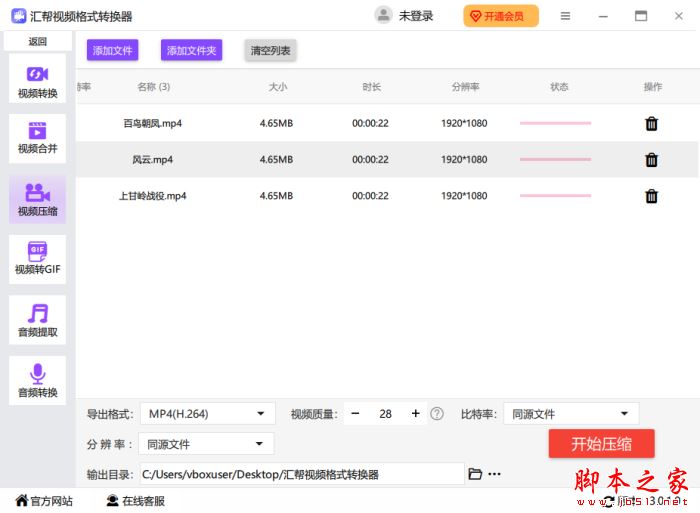Viewport: 700px width, 513px height.
Task: Delete 上甘岭战役.mp4 with its trash icon
Action: click(x=651, y=196)
